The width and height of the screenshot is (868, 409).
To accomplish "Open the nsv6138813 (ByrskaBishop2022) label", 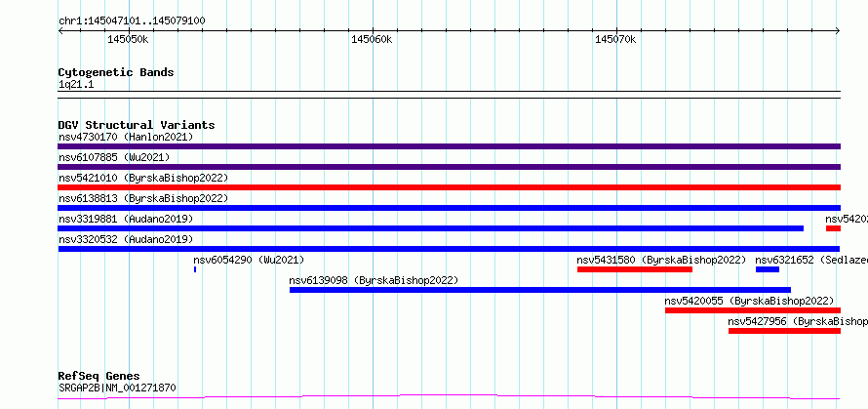I will tap(142, 198).
